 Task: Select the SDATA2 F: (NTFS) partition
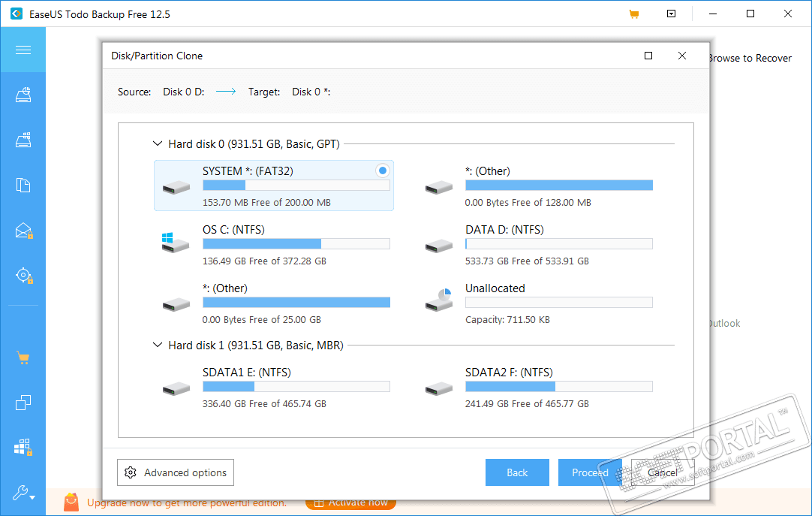[537, 387]
